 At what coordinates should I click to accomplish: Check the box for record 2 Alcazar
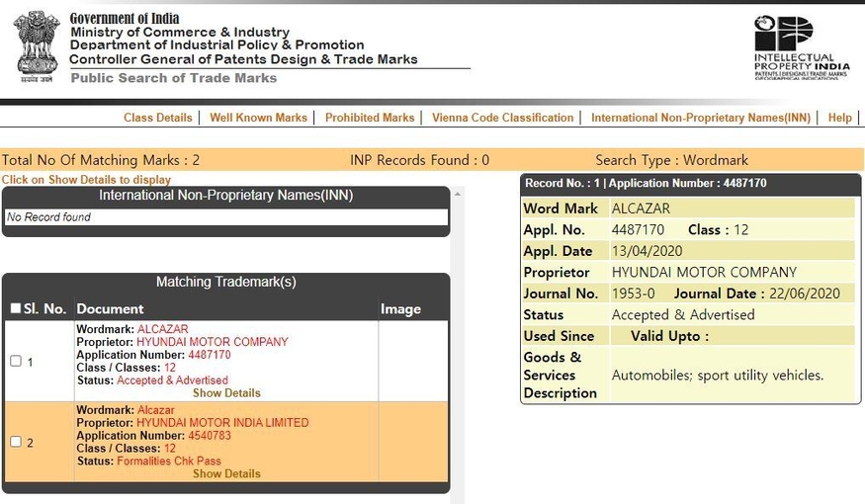click(16, 442)
